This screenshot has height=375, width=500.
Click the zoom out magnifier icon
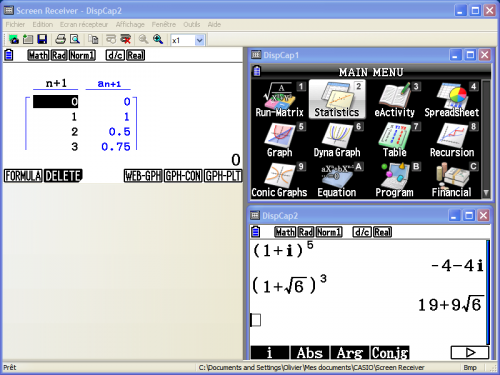(143, 39)
